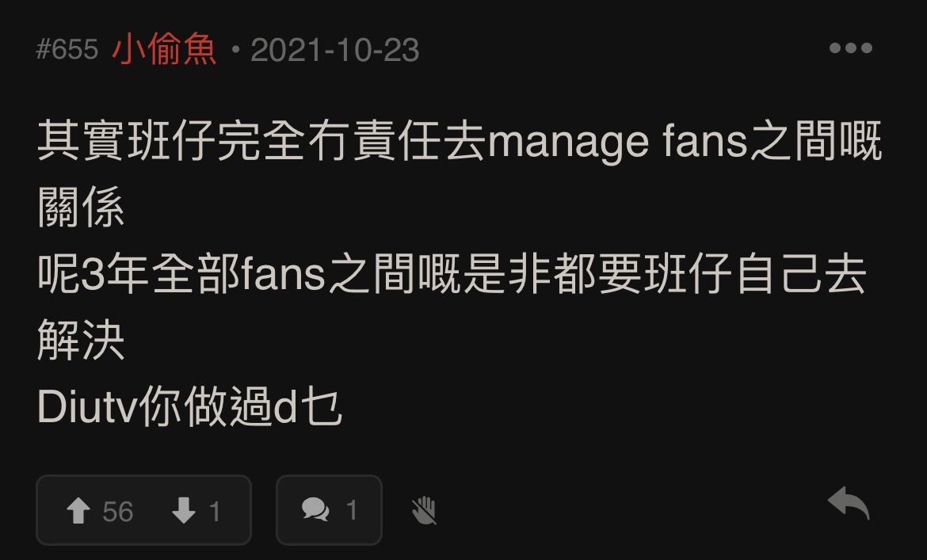The height and width of the screenshot is (560, 927).
Task: Reply to post using curved arrow icon
Action: (849, 503)
